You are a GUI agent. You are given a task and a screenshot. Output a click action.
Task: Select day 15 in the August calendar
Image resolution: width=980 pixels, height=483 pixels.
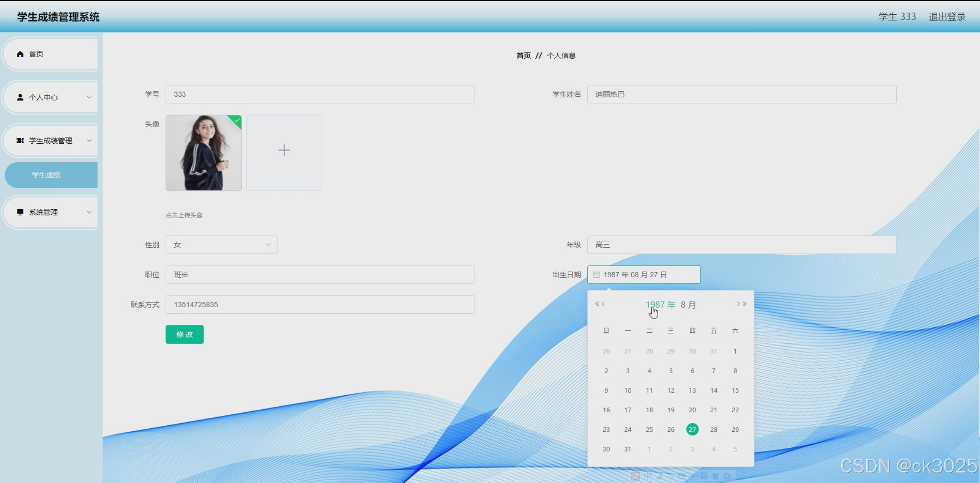[735, 391]
